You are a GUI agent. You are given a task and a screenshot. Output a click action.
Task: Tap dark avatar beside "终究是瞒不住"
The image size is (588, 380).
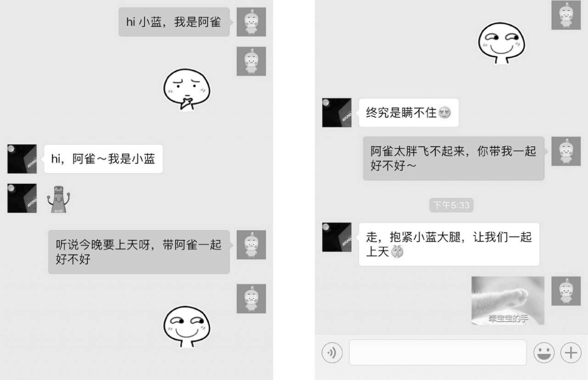(337, 113)
